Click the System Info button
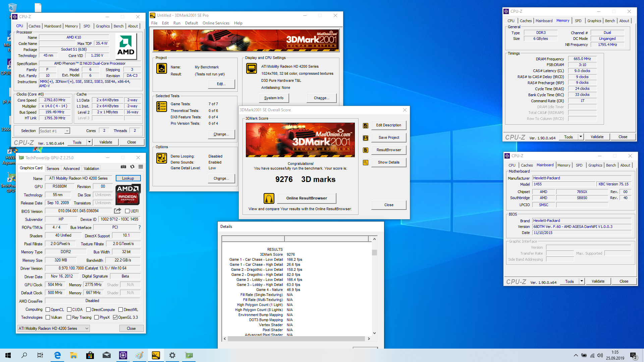Image resolution: width=644 pixels, height=362 pixels. click(274, 98)
